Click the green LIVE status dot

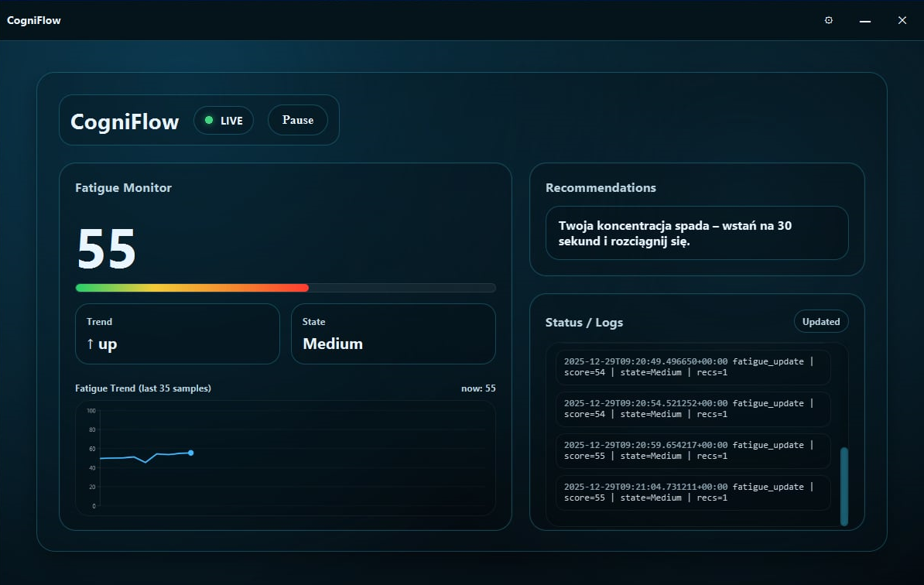pyautogui.click(x=207, y=120)
